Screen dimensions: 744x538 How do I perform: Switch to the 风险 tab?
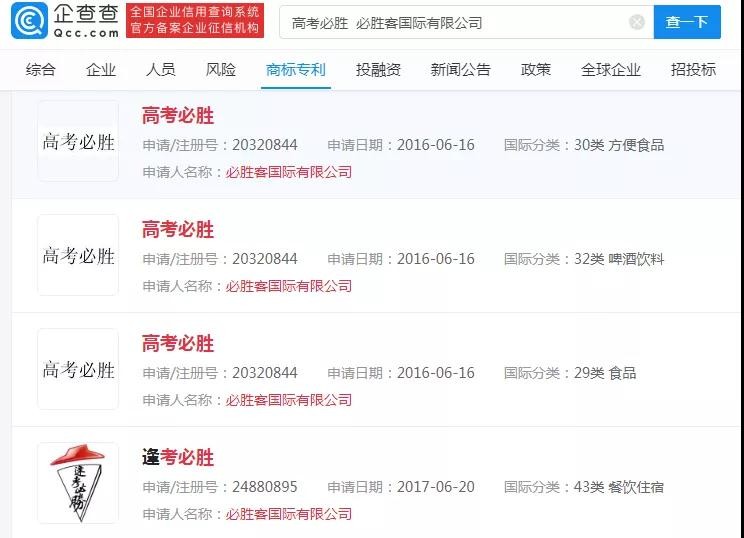(221, 69)
